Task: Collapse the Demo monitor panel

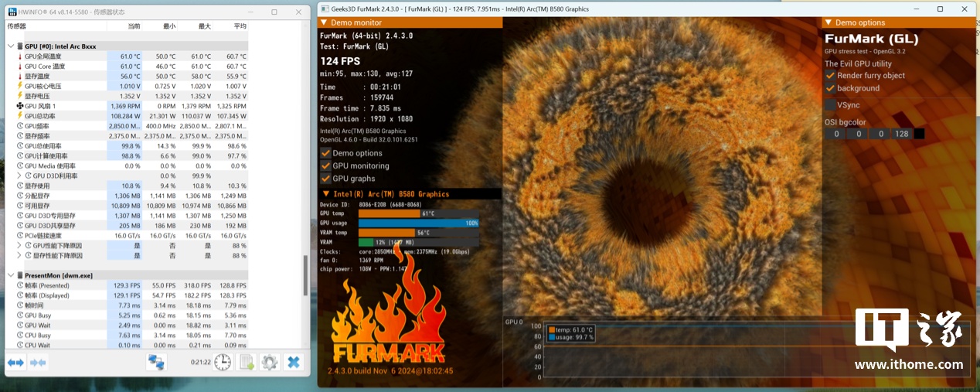Action: click(325, 22)
